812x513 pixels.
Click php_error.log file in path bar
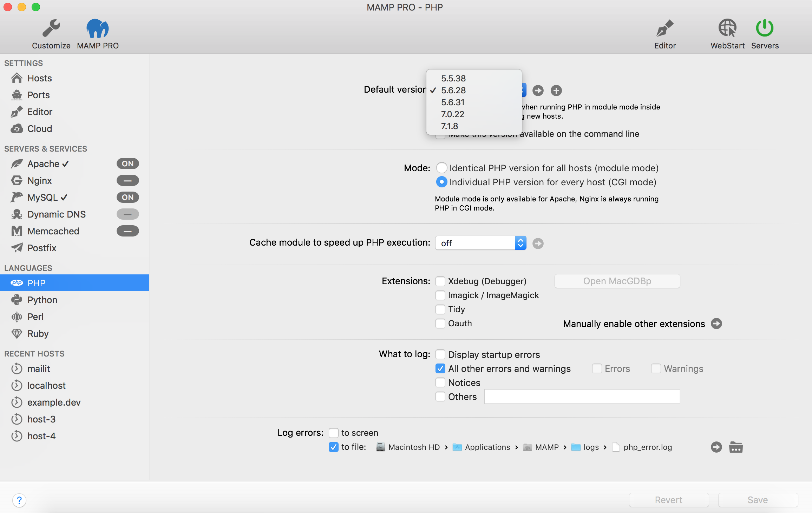642,447
